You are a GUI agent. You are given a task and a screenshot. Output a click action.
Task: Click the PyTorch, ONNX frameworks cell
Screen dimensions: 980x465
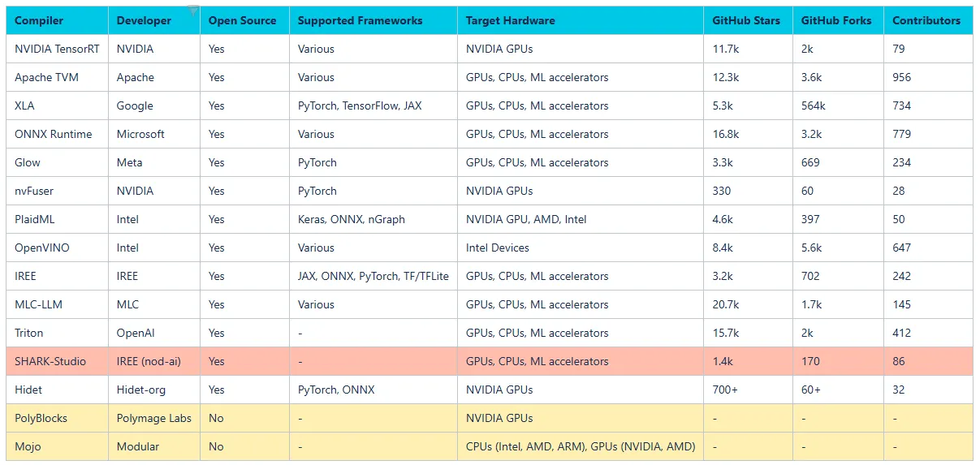pos(373,390)
